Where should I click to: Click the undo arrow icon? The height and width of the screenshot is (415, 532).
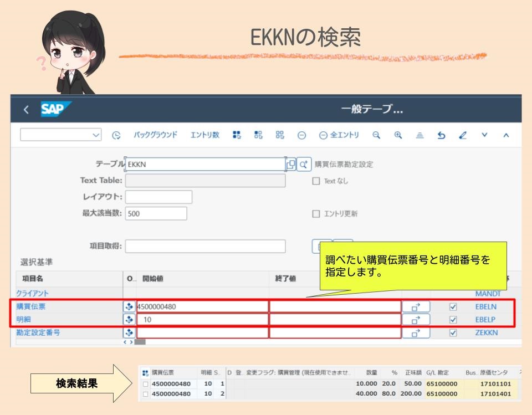click(441, 135)
